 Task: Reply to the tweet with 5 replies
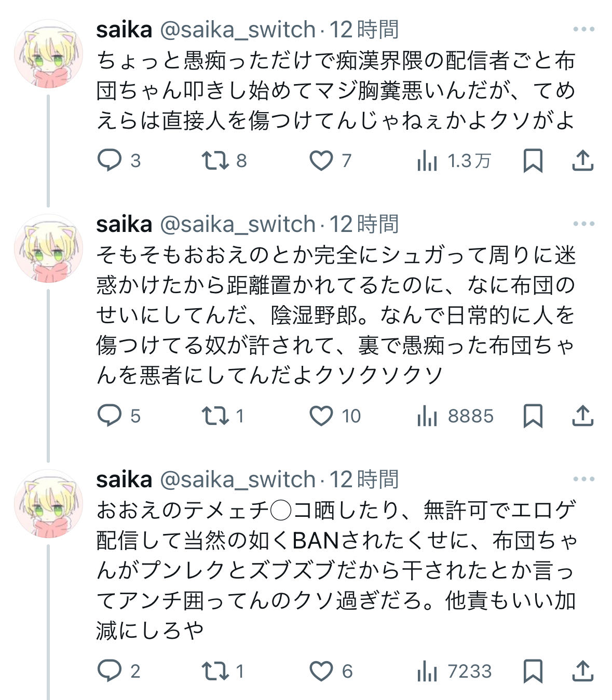(110, 416)
